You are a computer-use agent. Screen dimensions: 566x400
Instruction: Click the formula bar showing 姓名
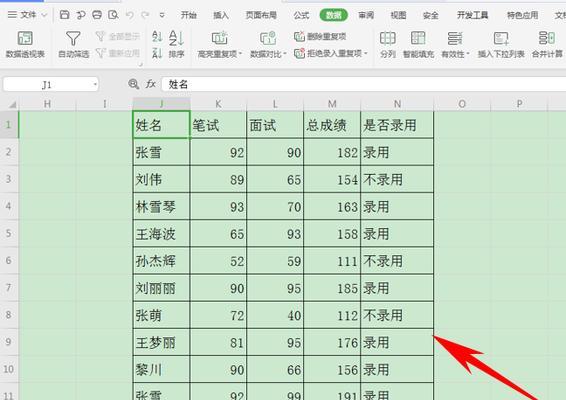click(x=363, y=84)
